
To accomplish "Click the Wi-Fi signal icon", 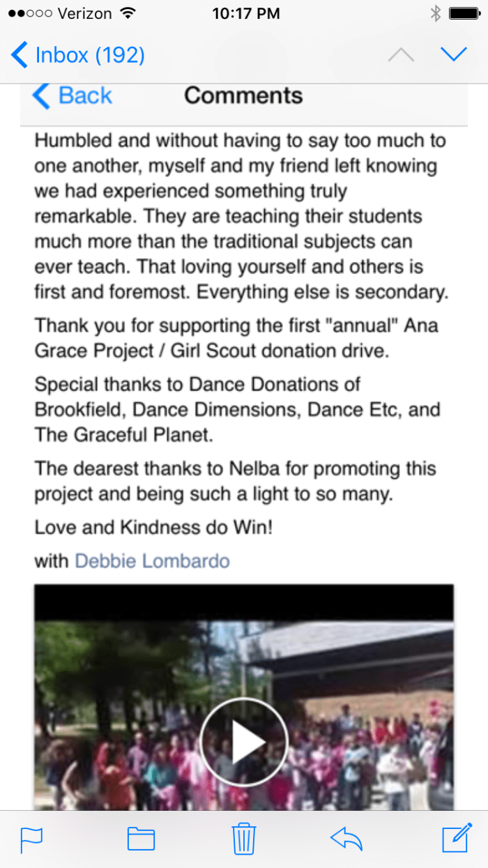I will click(128, 13).
